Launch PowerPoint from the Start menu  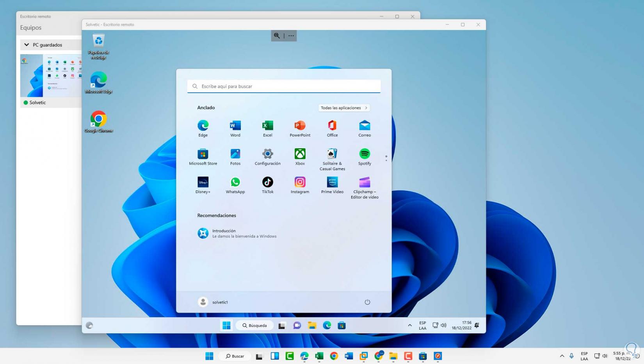tap(300, 128)
